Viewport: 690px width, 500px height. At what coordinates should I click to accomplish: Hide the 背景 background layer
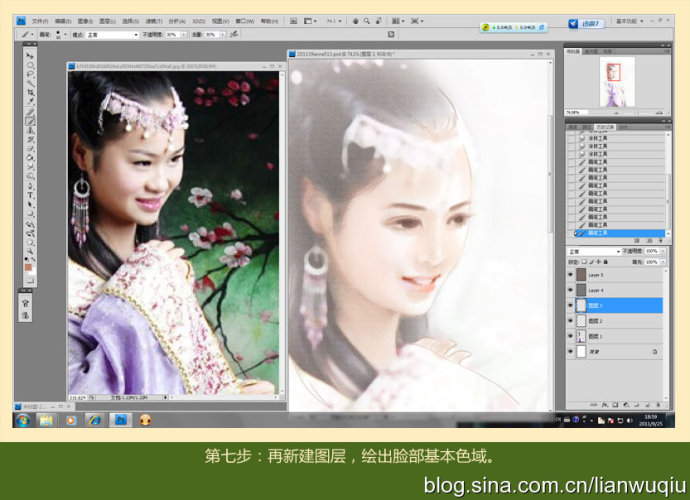pos(571,352)
